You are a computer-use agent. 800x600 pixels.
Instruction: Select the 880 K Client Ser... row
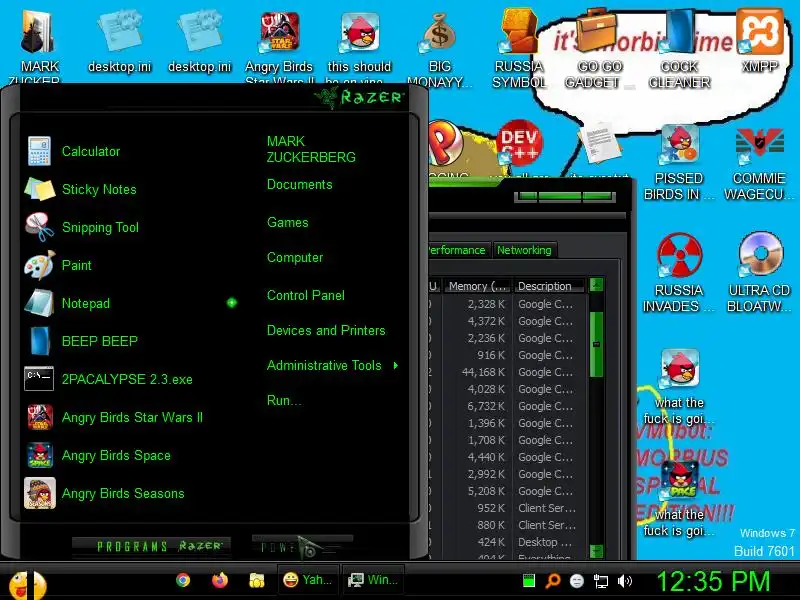507,525
